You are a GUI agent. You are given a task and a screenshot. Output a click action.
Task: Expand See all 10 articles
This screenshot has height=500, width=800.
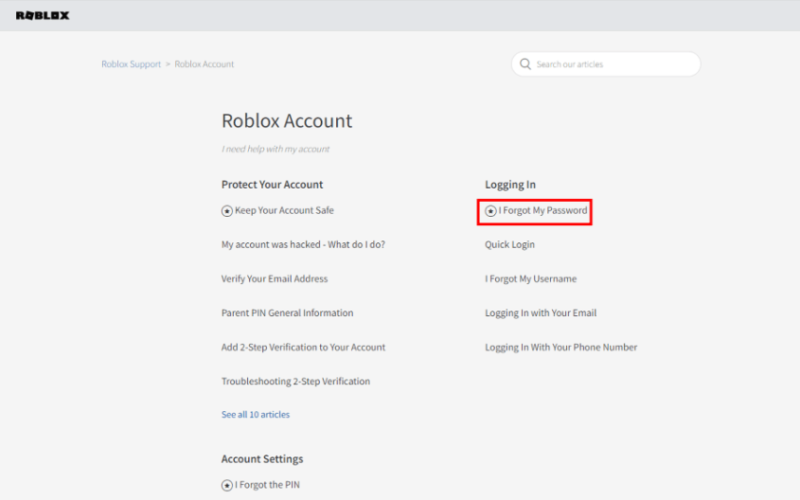255,414
